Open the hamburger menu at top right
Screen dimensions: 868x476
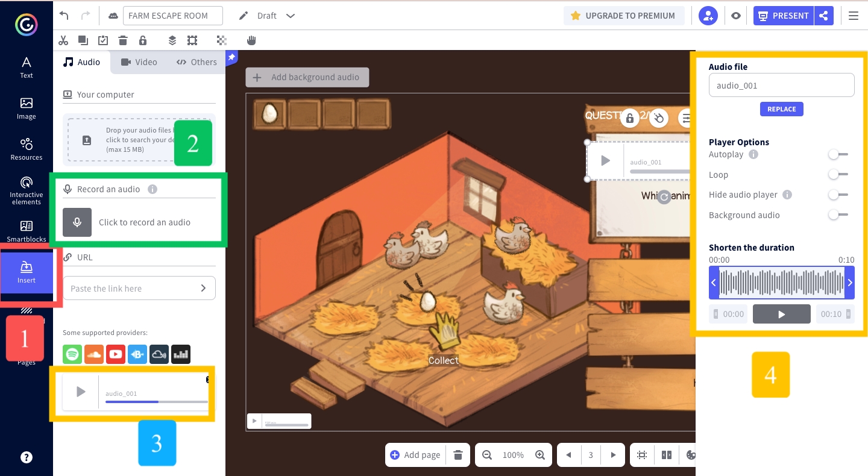click(853, 16)
